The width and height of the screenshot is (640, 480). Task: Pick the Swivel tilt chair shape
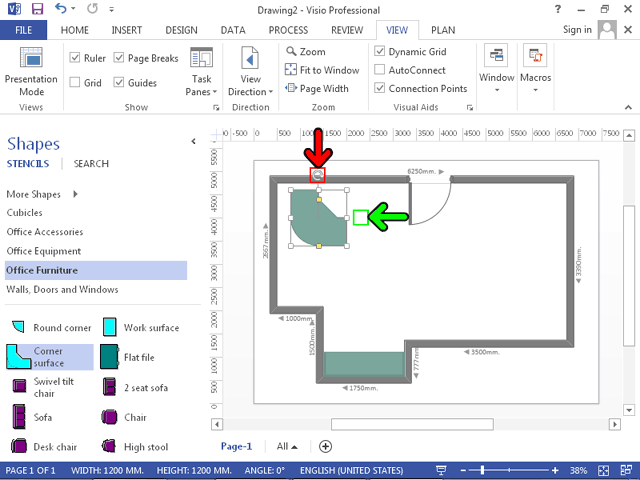pos(50,386)
